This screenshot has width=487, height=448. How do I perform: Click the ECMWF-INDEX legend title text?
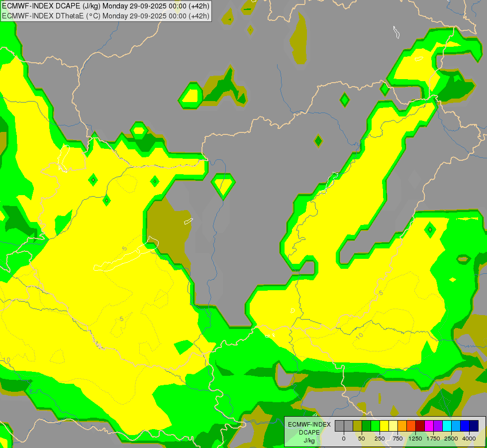click(309, 424)
